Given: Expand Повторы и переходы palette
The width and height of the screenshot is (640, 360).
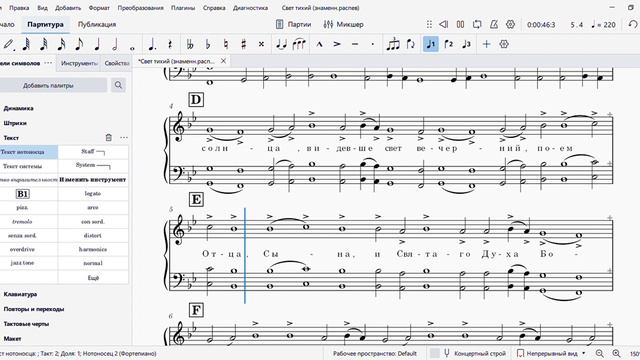Looking at the screenshot, I should point(34,309).
